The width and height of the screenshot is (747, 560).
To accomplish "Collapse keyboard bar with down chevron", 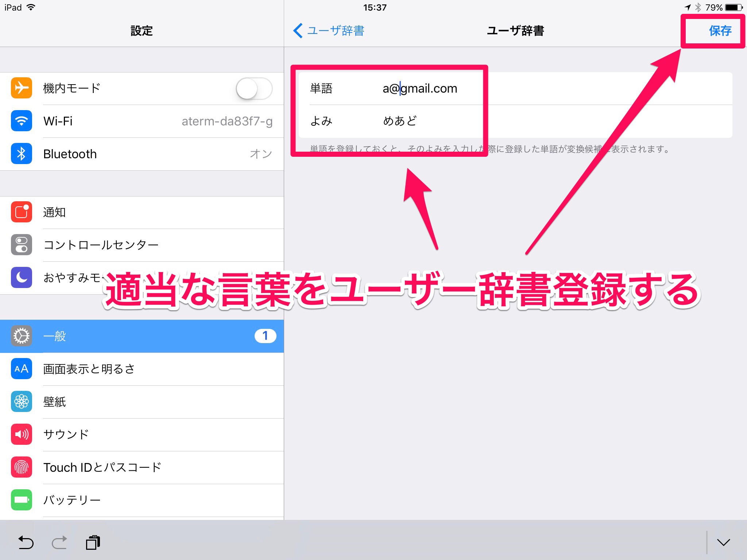I will (x=723, y=542).
